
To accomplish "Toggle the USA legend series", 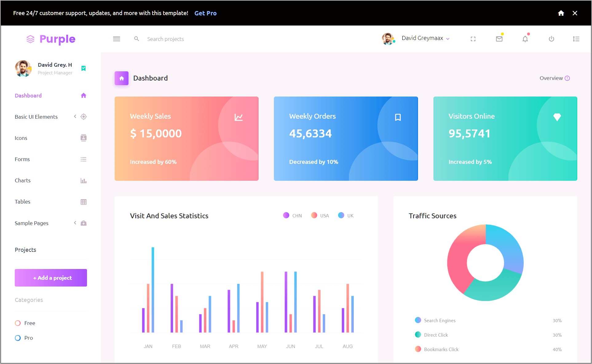I will tap(320, 216).
